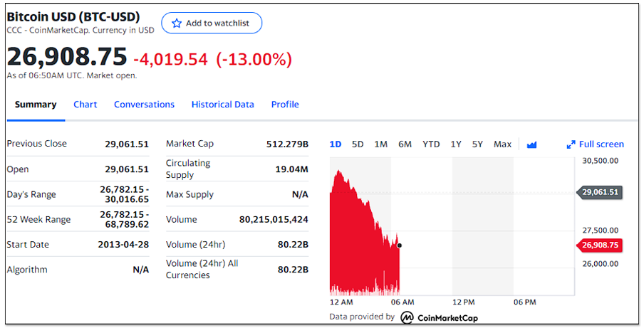Click the Day's Range label
Viewport: 644px width, 328px height.
click(x=31, y=195)
